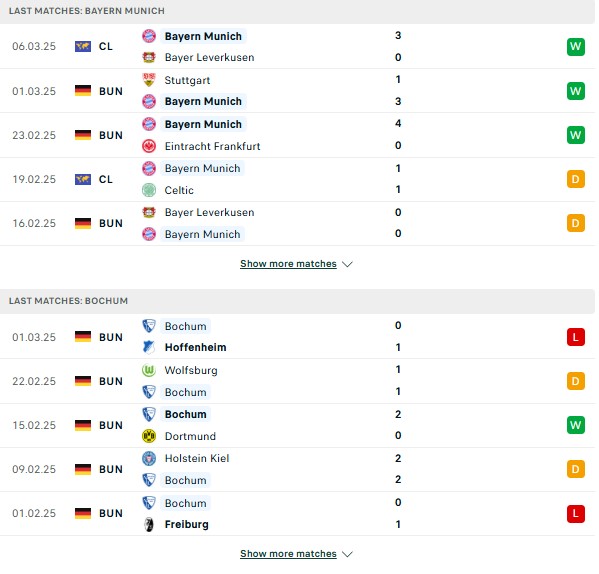
Task: Click the Eintracht Frankfurt club crest
Action: pos(149,146)
